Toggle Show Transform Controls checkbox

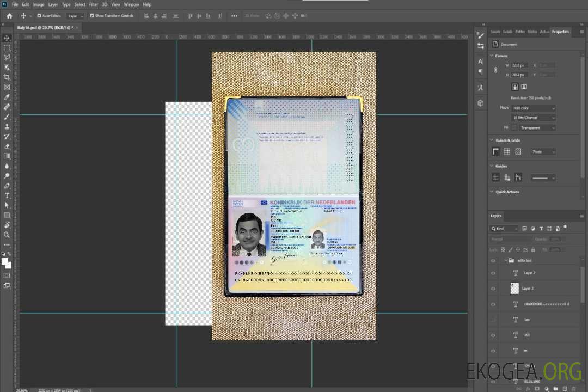click(92, 16)
